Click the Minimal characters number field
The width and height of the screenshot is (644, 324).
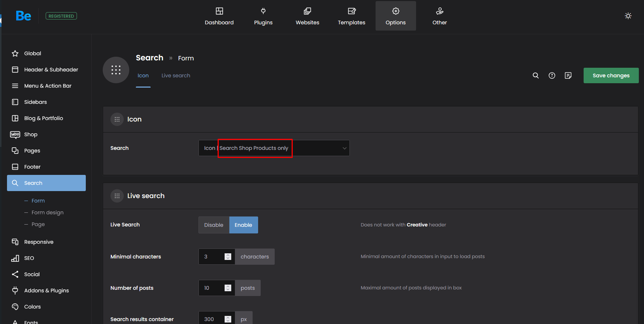(217, 257)
